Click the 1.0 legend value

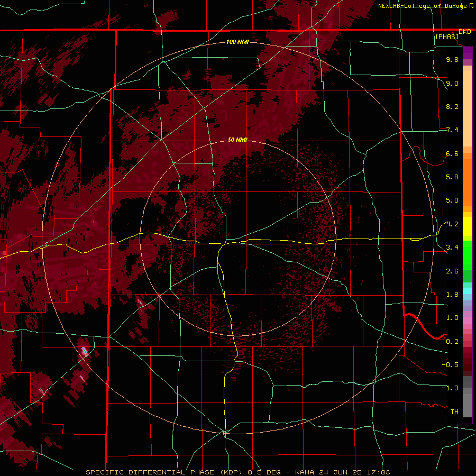[452, 318]
